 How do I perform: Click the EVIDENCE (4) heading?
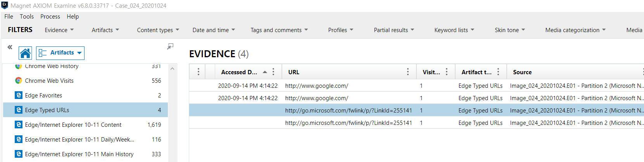click(219, 54)
